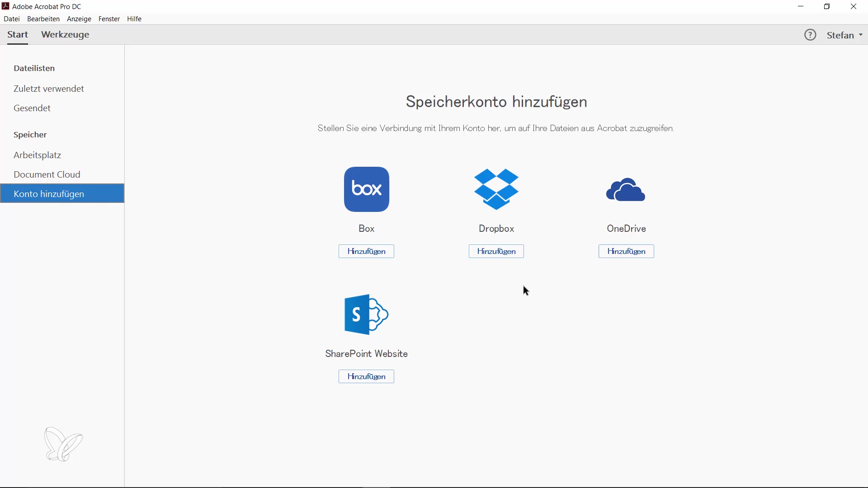This screenshot has width=868, height=488.
Task: Click the SharePoint Website logo icon
Action: point(366,314)
